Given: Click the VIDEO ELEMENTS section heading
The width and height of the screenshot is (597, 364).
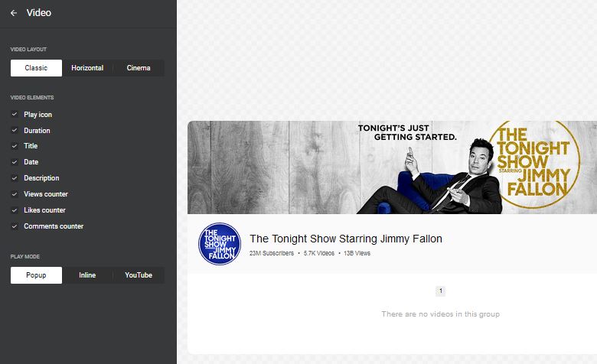Looking at the screenshot, I should (x=32, y=98).
